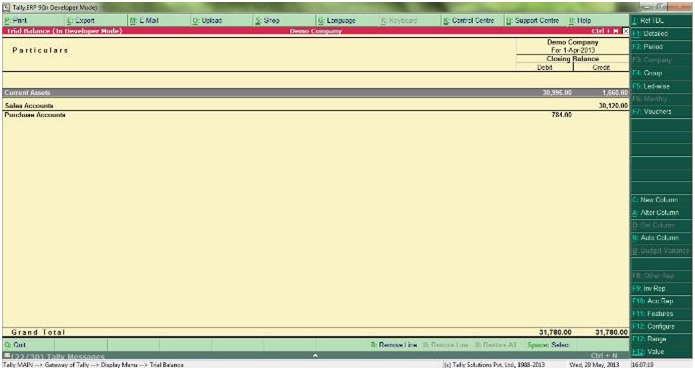
Task: Expand the Tally Messages pane with the caret
Action: tap(315, 355)
